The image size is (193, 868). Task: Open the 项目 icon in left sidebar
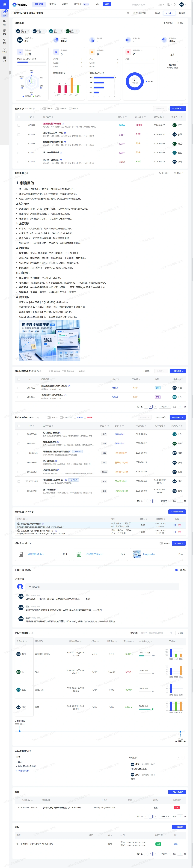4,13
